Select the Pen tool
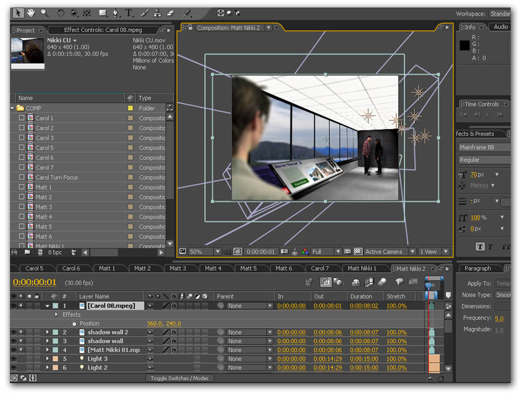 tap(116, 13)
